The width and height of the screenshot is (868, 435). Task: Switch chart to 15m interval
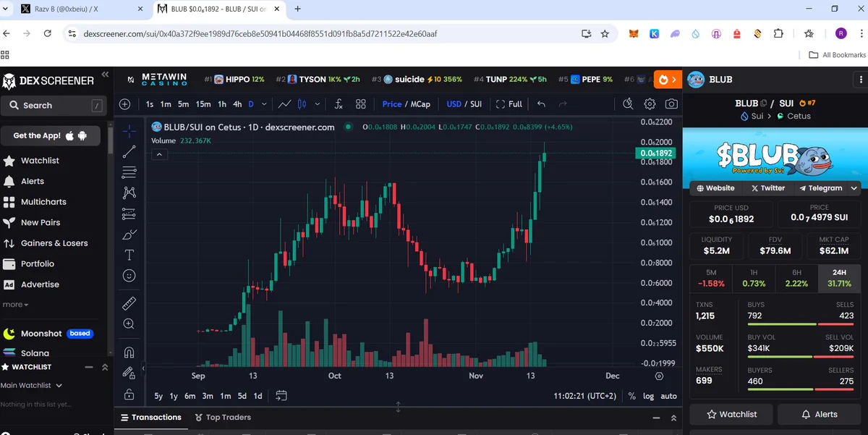tap(203, 104)
